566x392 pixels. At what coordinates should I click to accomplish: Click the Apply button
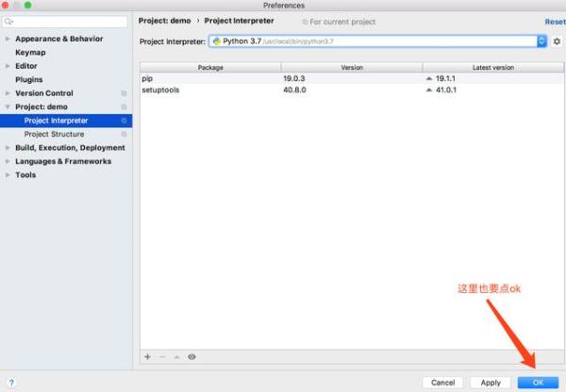(x=491, y=383)
